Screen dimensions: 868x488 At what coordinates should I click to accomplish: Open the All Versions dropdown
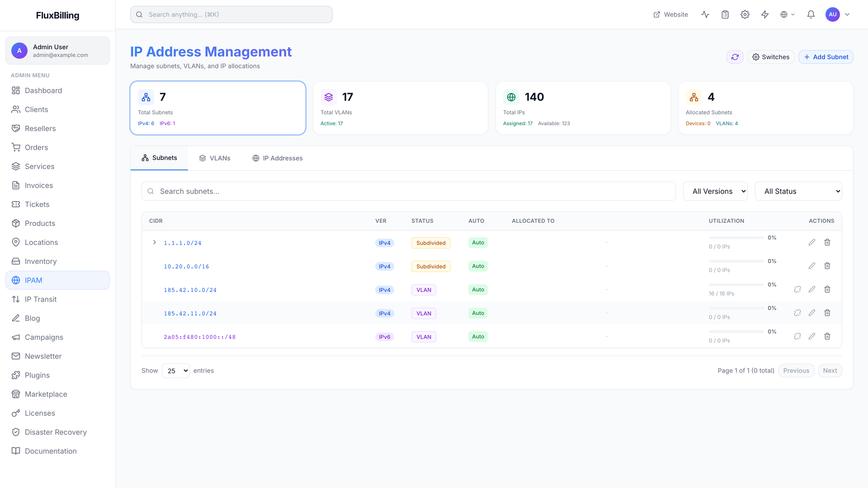(715, 191)
